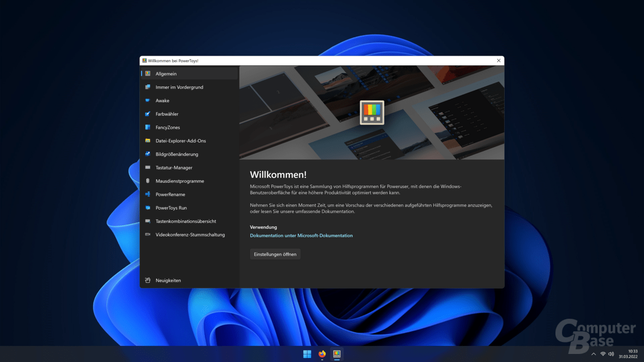Open Dokumentation unter Microsoft-Dokumentation link
This screenshot has height=362, width=644.
(301, 235)
